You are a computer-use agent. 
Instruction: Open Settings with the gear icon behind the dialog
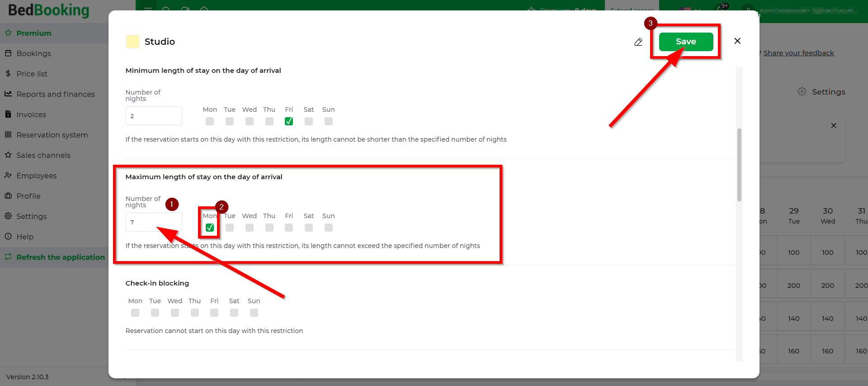click(x=821, y=92)
